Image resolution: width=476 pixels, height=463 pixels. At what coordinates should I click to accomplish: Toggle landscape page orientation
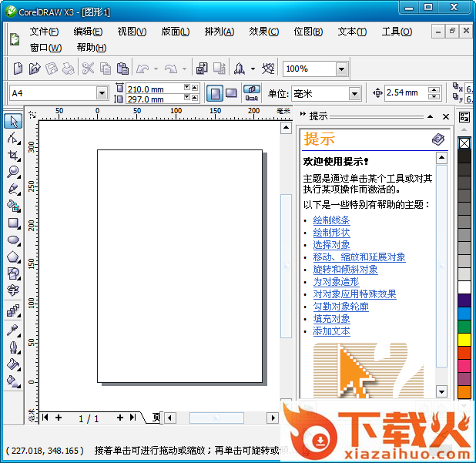(x=231, y=93)
